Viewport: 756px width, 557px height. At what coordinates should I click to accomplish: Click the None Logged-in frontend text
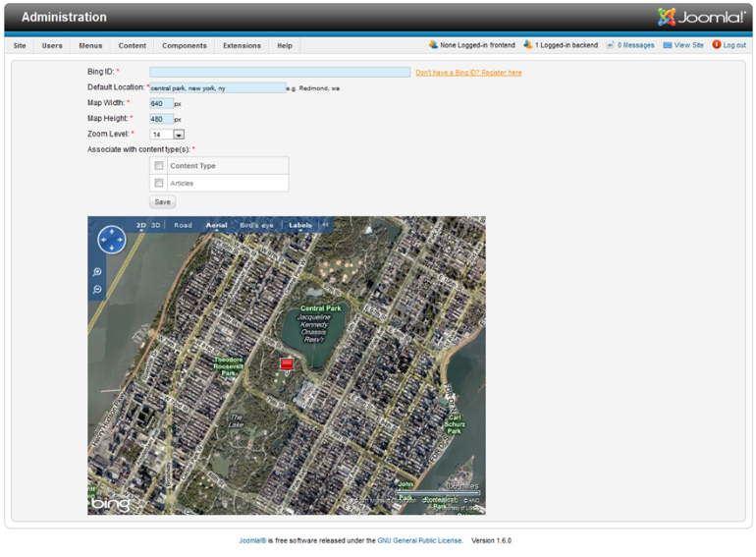tap(477, 45)
